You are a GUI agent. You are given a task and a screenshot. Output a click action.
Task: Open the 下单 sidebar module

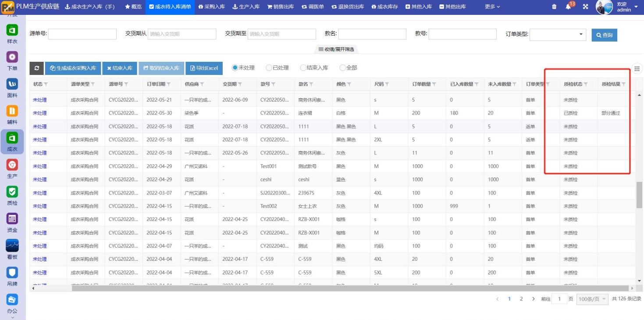coord(12,61)
